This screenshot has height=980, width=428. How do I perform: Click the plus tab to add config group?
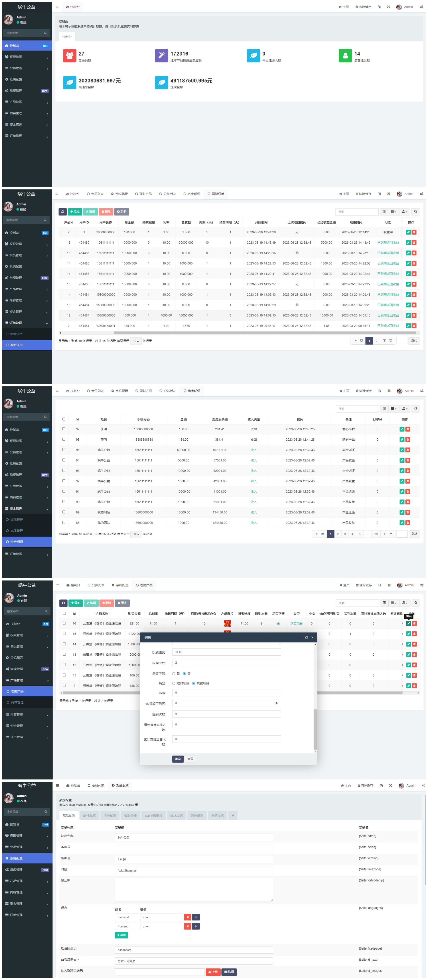pos(233,815)
